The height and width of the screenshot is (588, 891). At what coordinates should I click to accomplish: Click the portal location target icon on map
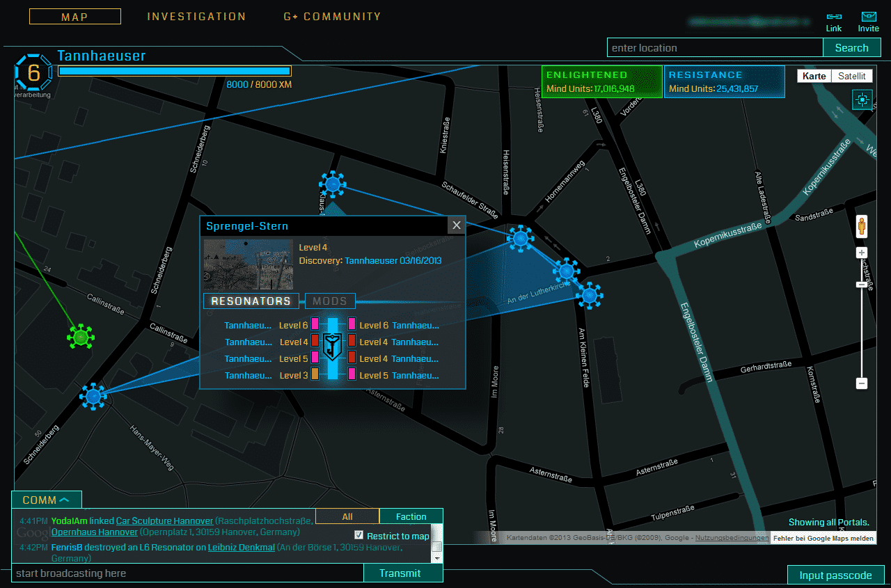click(862, 100)
